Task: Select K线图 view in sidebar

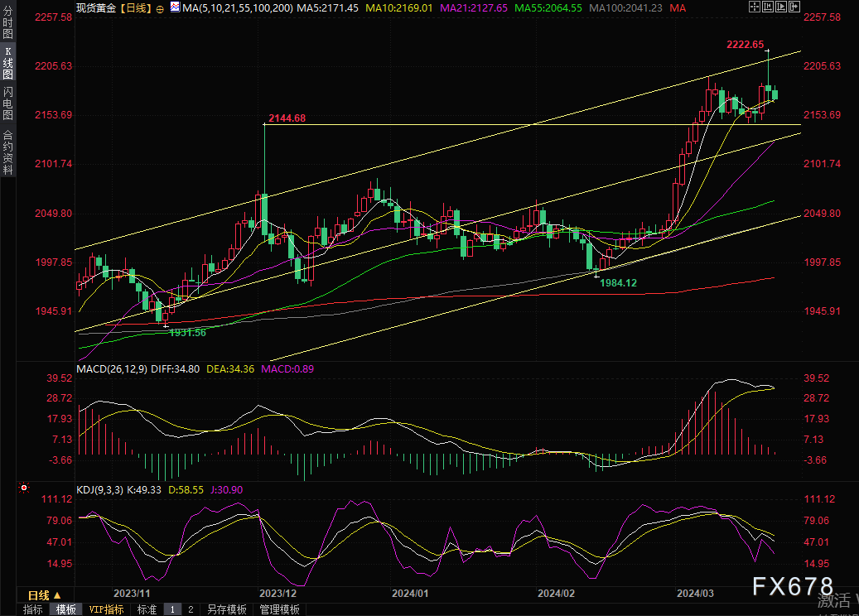Action: click(7, 63)
